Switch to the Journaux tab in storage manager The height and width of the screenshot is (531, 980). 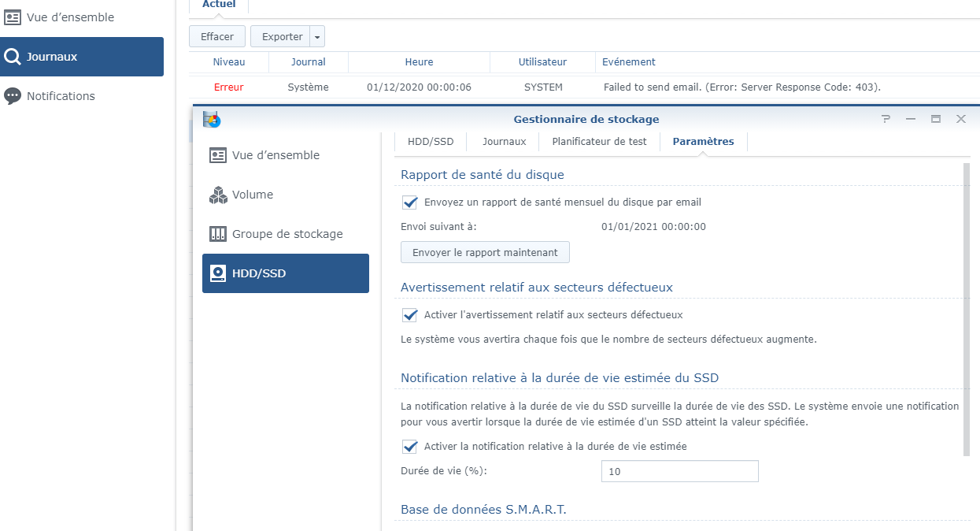click(504, 142)
